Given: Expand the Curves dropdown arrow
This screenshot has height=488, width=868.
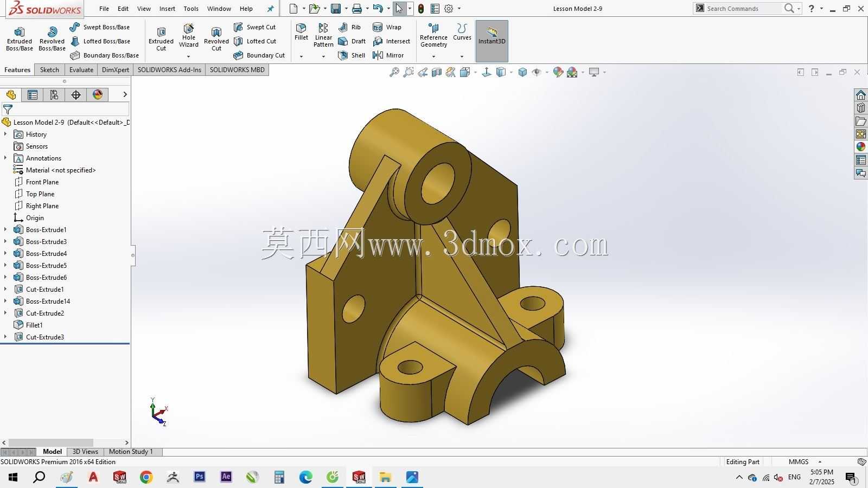Looking at the screenshot, I should [462, 56].
